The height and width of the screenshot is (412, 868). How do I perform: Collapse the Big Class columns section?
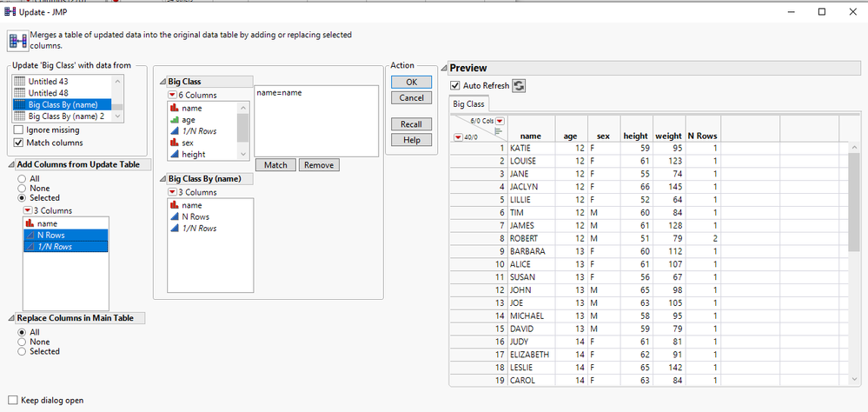click(x=162, y=82)
